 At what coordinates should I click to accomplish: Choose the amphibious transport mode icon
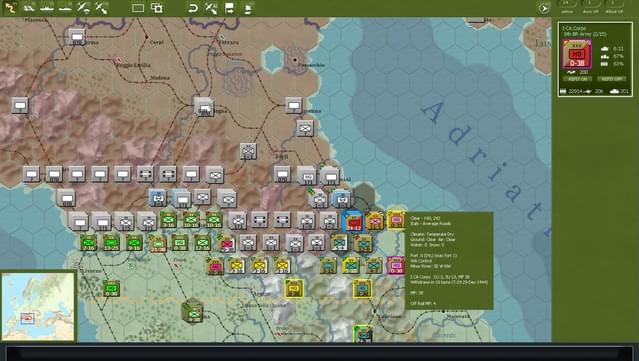tap(65, 8)
